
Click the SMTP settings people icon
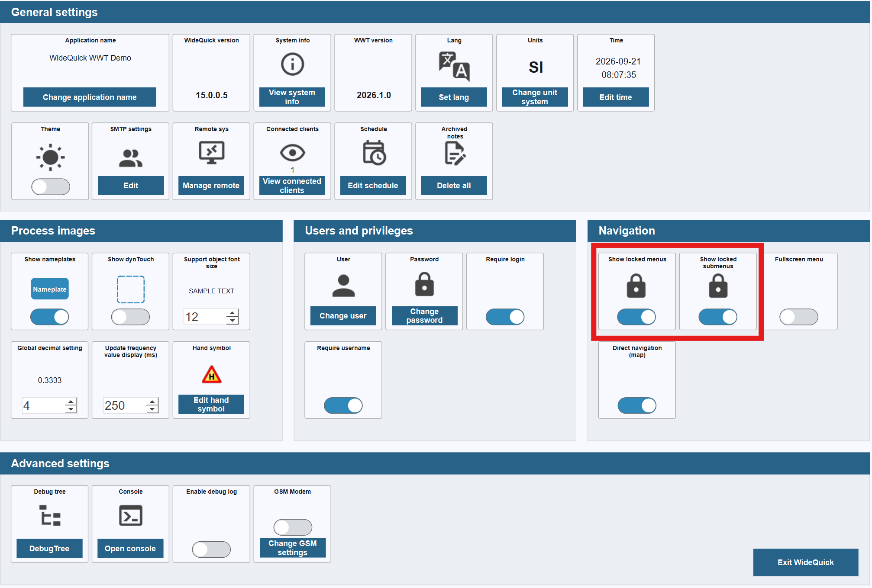pyautogui.click(x=131, y=158)
